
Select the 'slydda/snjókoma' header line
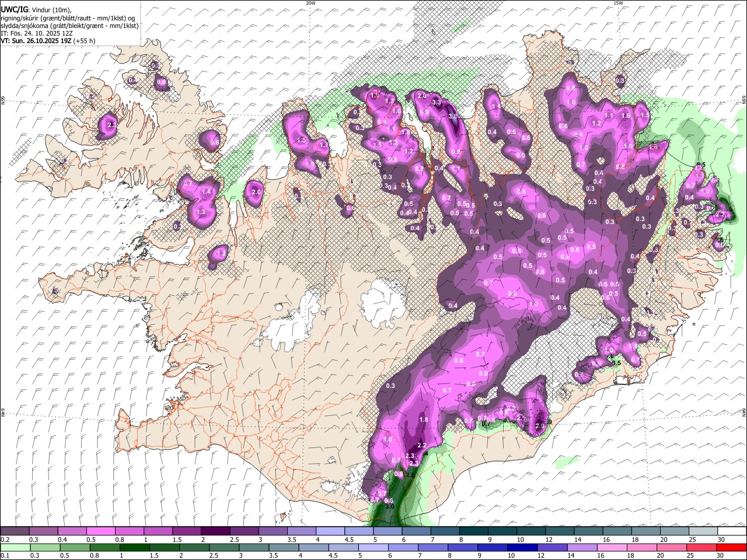coord(69,26)
